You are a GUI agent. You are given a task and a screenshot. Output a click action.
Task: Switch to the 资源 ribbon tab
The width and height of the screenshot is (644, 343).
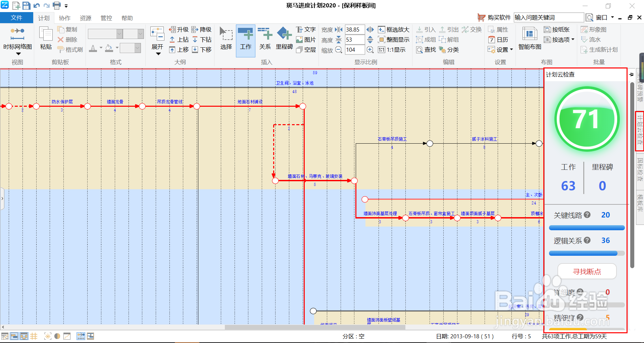86,18
